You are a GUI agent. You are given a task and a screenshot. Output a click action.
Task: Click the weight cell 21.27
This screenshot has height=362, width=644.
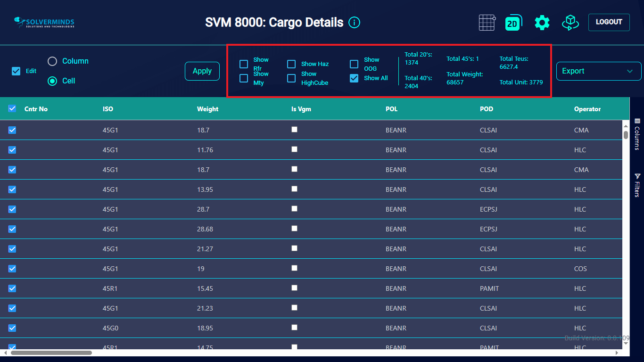pos(205,249)
